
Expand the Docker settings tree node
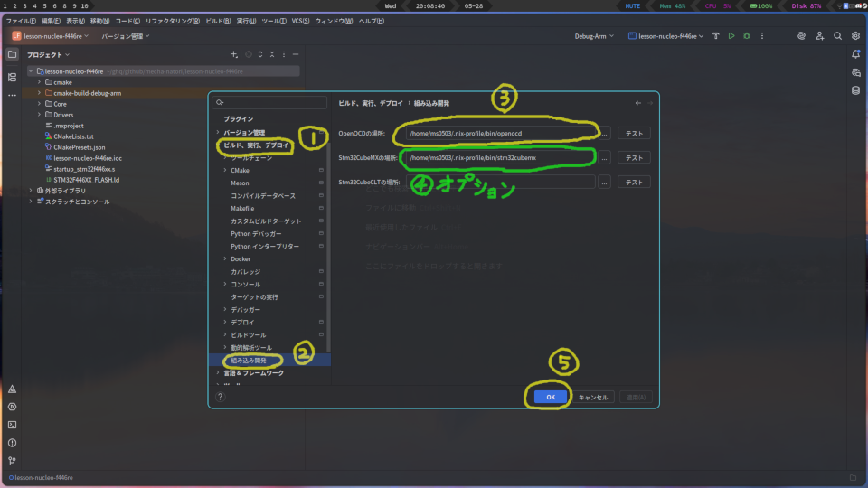pyautogui.click(x=224, y=258)
